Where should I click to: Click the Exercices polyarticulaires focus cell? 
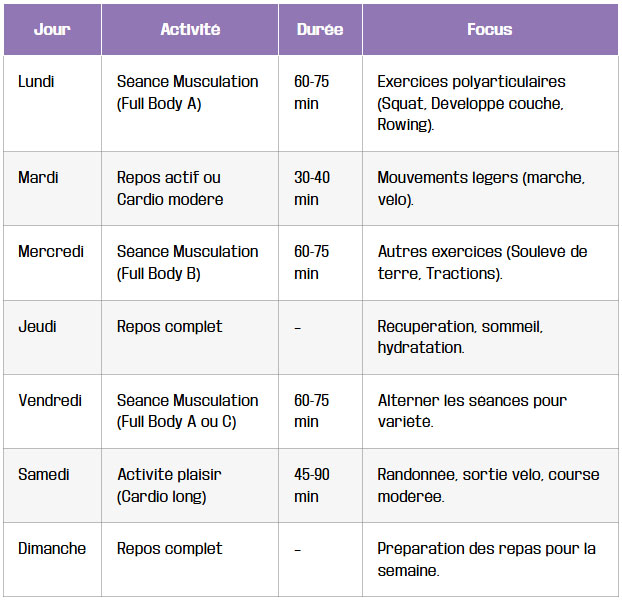[x=471, y=103]
